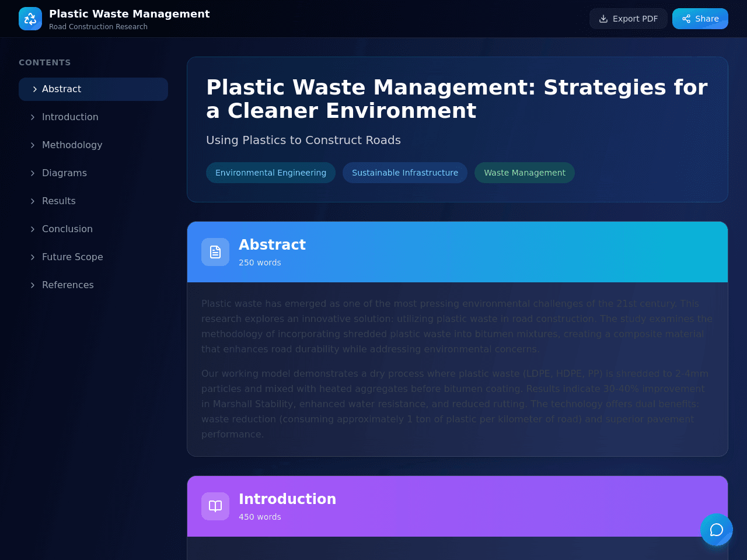Click References label in sidebar

coord(68,285)
